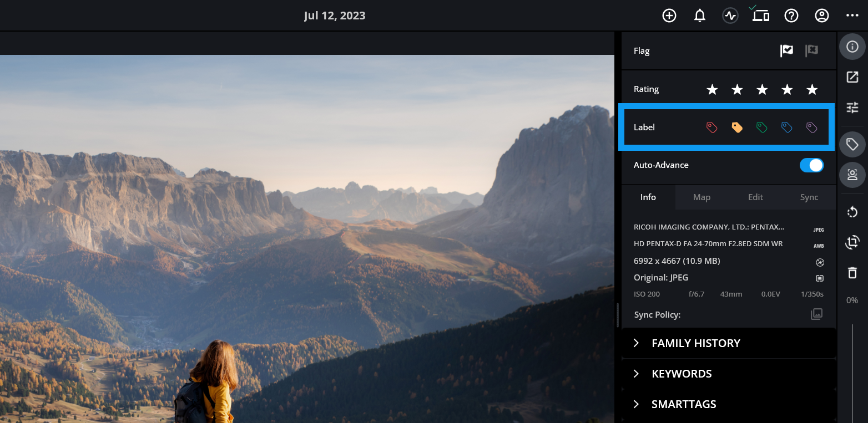Apply the green color label

point(762,128)
